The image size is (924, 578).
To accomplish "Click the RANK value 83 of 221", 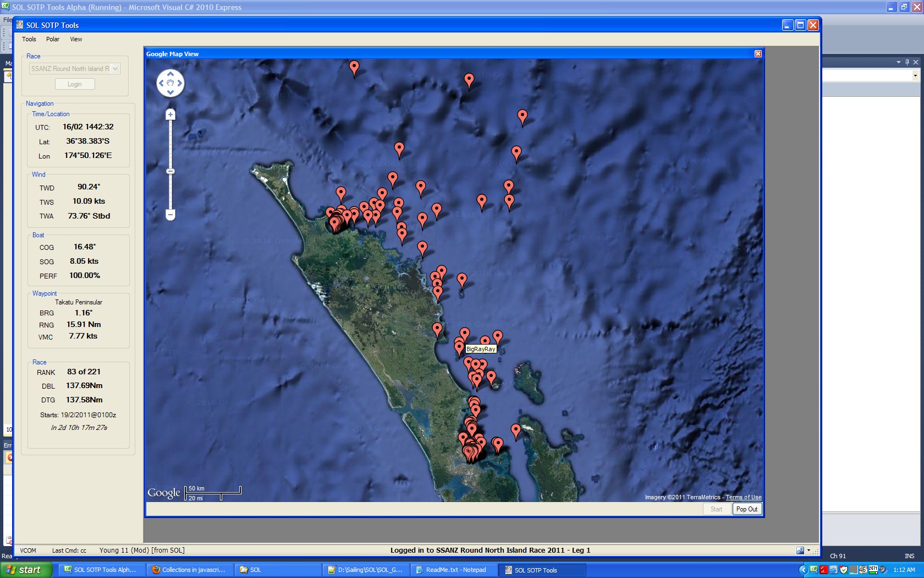I will tap(84, 372).
